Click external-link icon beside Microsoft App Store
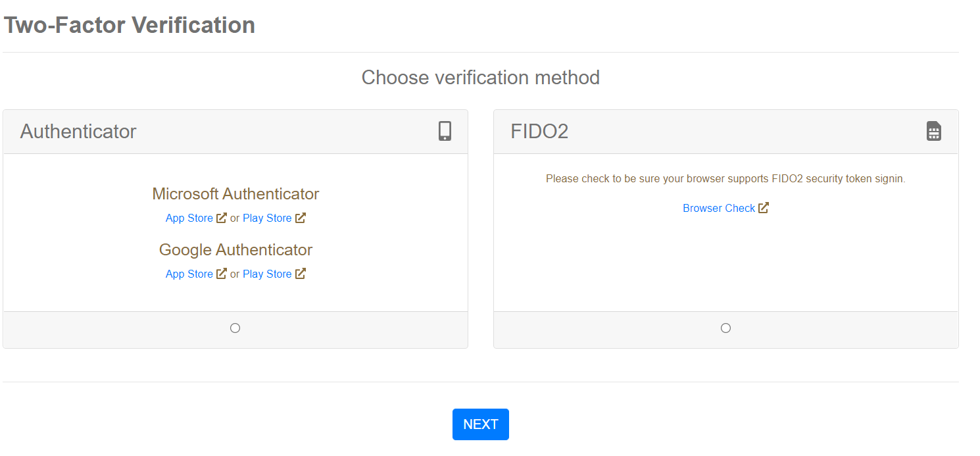Image resolution: width=980 pixels, height=456 pixels. [222, 218]
